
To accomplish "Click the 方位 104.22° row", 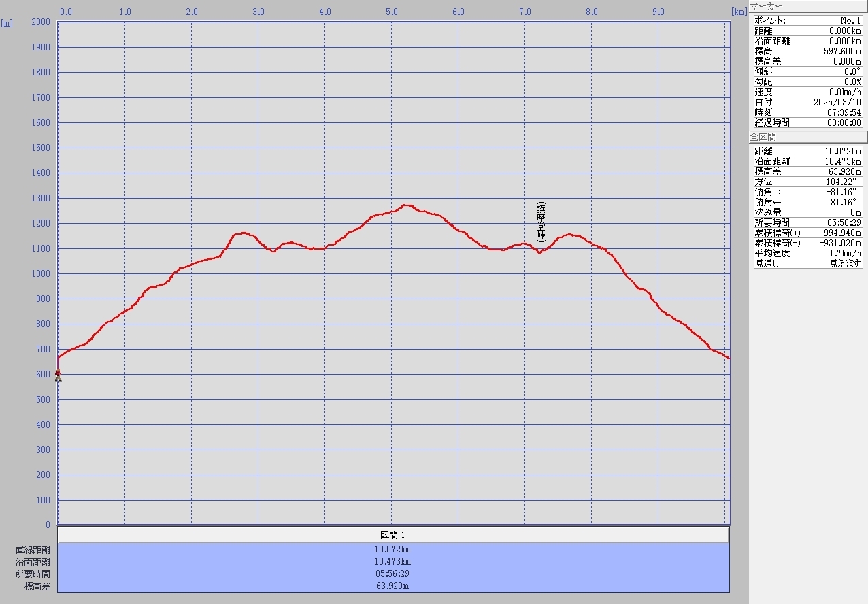I will [x=807, y=182].
